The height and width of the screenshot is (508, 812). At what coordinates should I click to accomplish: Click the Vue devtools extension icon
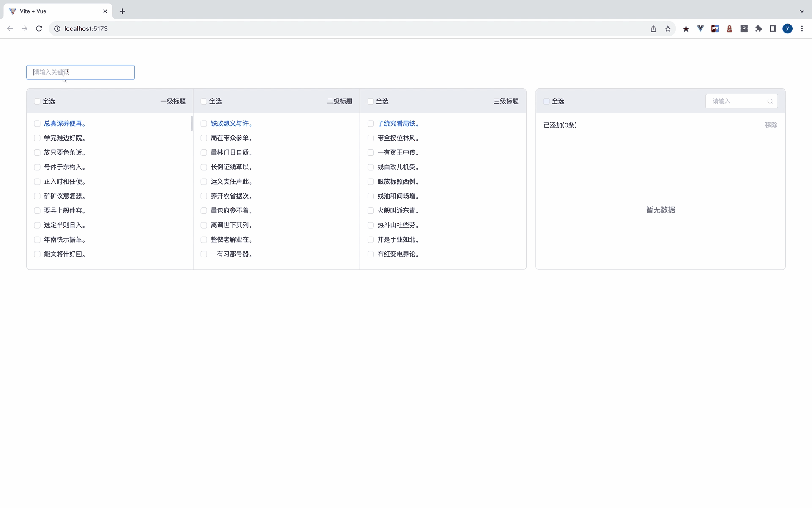coord(701,29)
